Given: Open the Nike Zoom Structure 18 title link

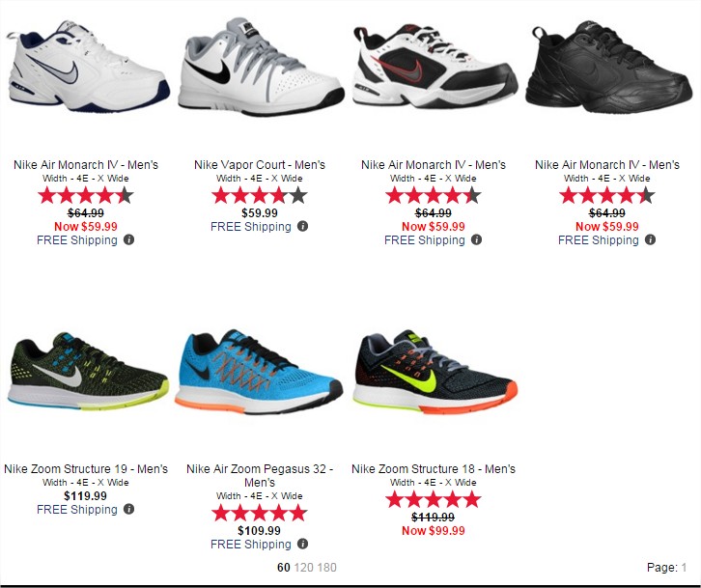Looking at the screenshot, I should pyautogui.click(x=434, y=468).
